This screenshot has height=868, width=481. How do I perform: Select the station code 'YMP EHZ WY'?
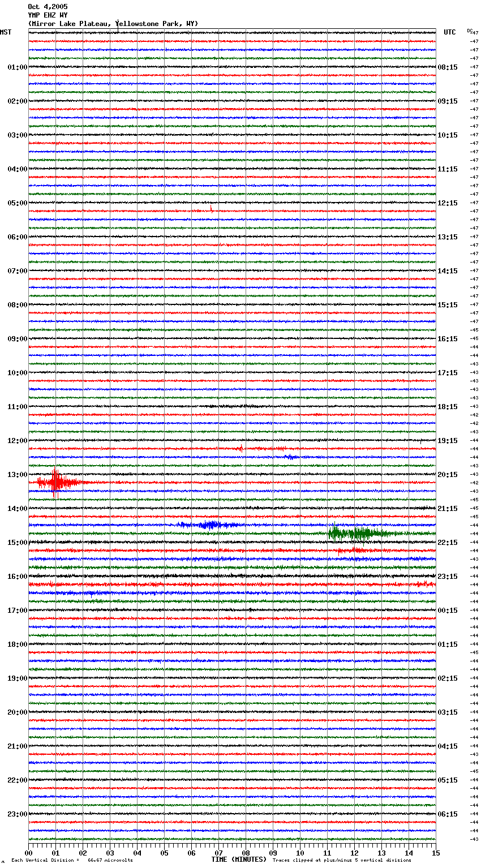coord(48,15)
